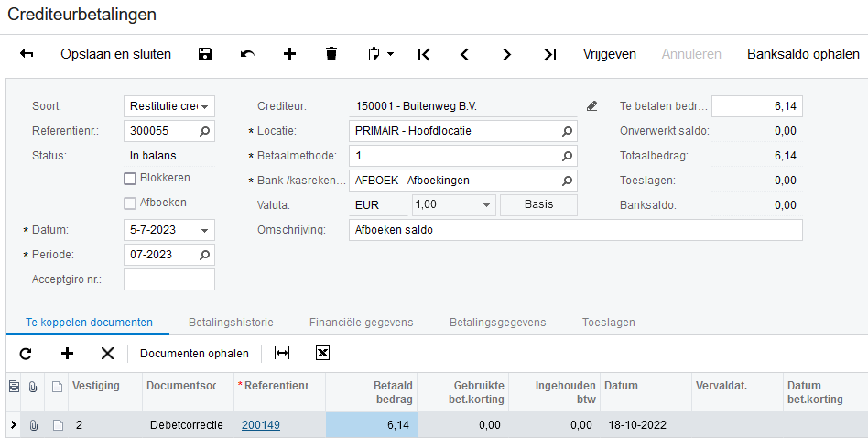This screenshot has height=438, width=868.
Task: Click the Datum bet.korting column header
Action: point(825,392)
